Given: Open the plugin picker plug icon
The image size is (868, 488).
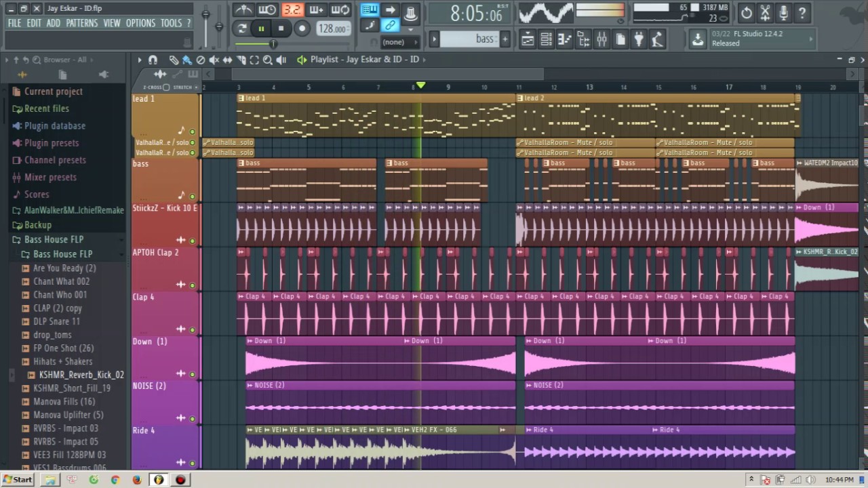Looking at the screenshot, I should click(638, 40).
